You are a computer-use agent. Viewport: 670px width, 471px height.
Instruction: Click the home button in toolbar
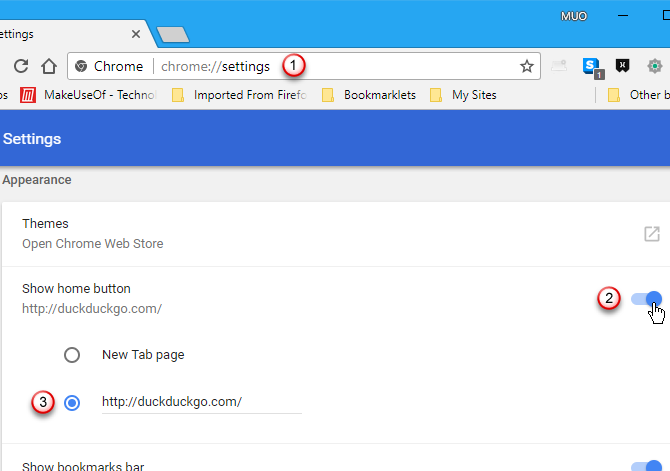point(48,67)
